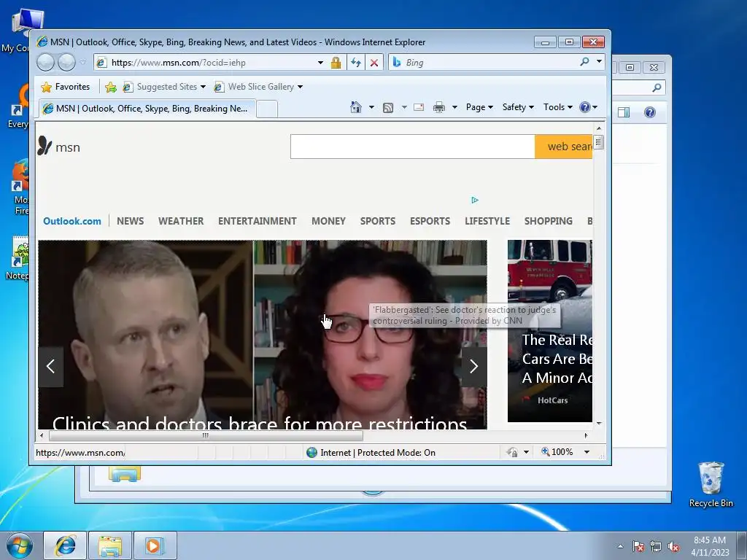The height and width of the screenshot is (560, 747).
Task: Open the fire truck HotCars story thumbnail
Action: (x=550, y=331)
